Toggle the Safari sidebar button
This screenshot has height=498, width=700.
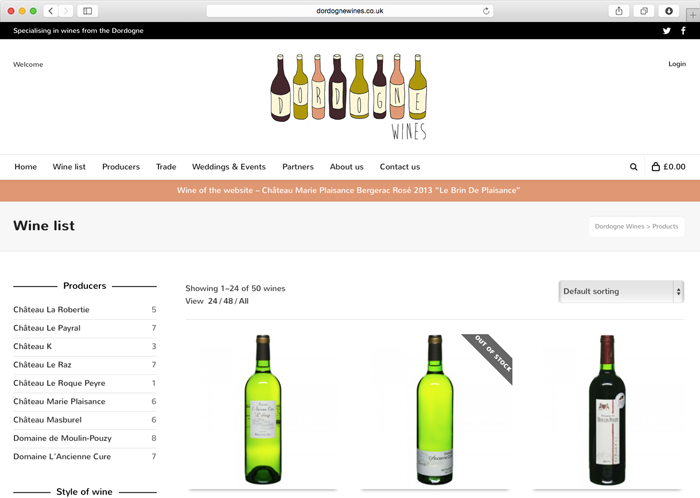pos(88,11)
